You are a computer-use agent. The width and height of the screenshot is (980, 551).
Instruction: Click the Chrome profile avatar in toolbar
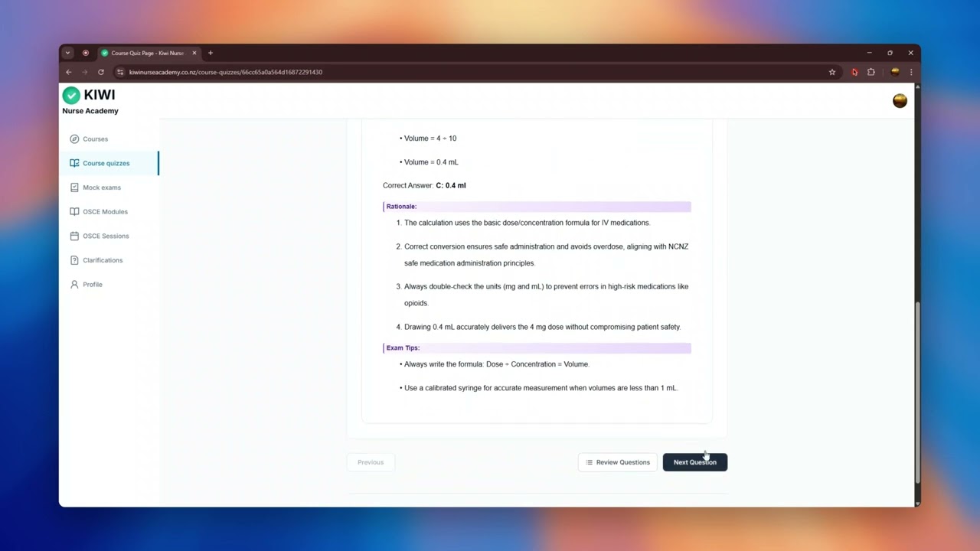[895, 72]
